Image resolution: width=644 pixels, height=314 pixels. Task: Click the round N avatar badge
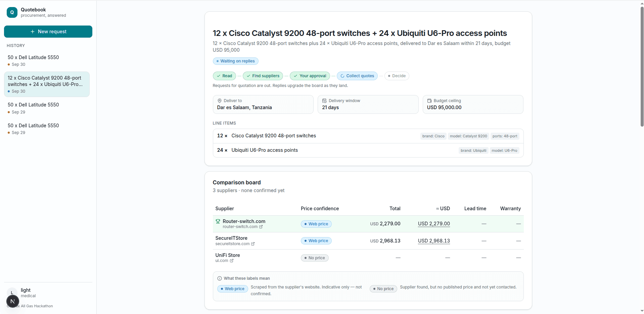pos(13,301)
